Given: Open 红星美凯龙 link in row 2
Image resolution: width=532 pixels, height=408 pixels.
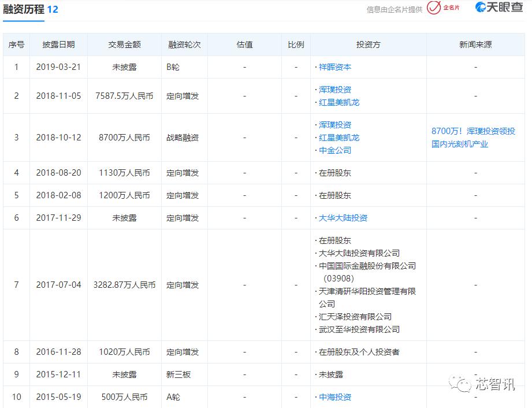Looking at the screenshot, I should tap(339, 102).
